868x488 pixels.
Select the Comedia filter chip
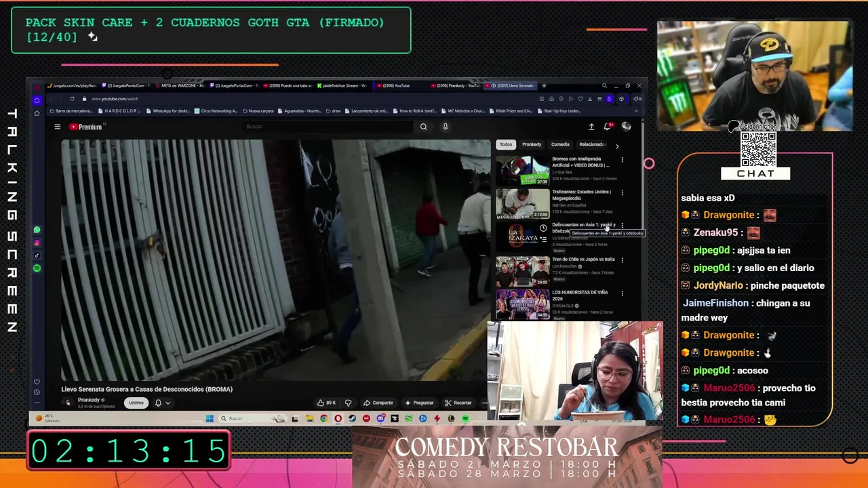(x=560, y=144)
